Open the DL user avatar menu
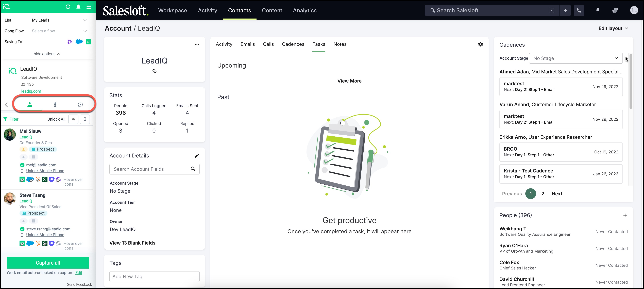Viewport: 644px width, 289px height. point(634,10)
